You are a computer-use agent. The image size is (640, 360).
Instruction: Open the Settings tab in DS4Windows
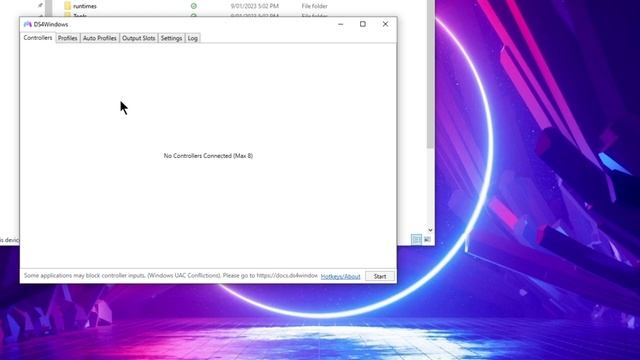click(x=171, y=38)
